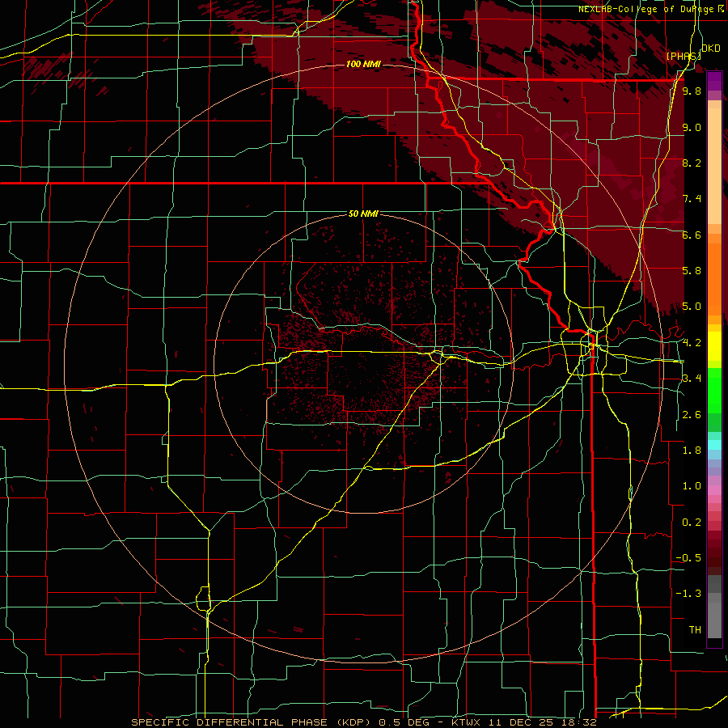
Task: Click the 5.8 legend value
Action: [692, 271]
